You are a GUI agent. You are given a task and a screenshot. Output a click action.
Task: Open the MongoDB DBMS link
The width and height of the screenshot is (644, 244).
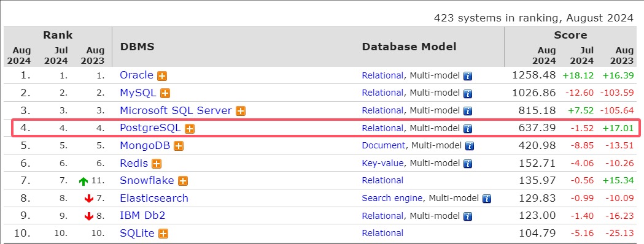[x=145, y=145]
